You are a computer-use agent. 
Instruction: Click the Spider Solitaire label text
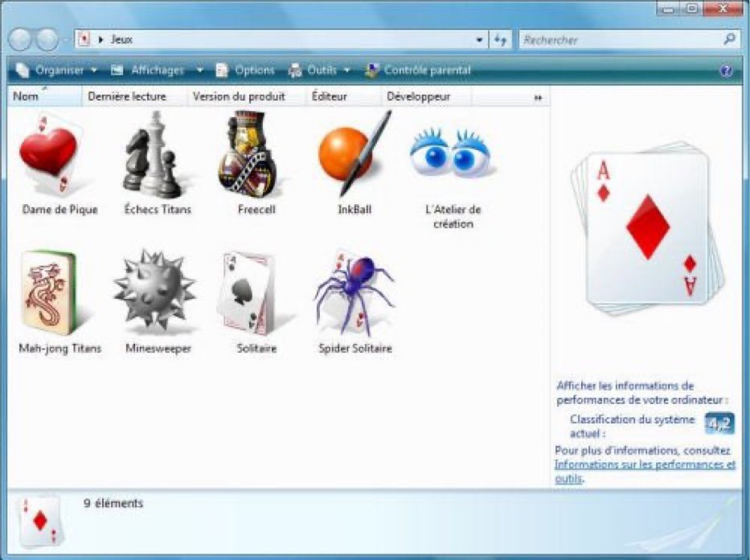click(x=355, y=348)
